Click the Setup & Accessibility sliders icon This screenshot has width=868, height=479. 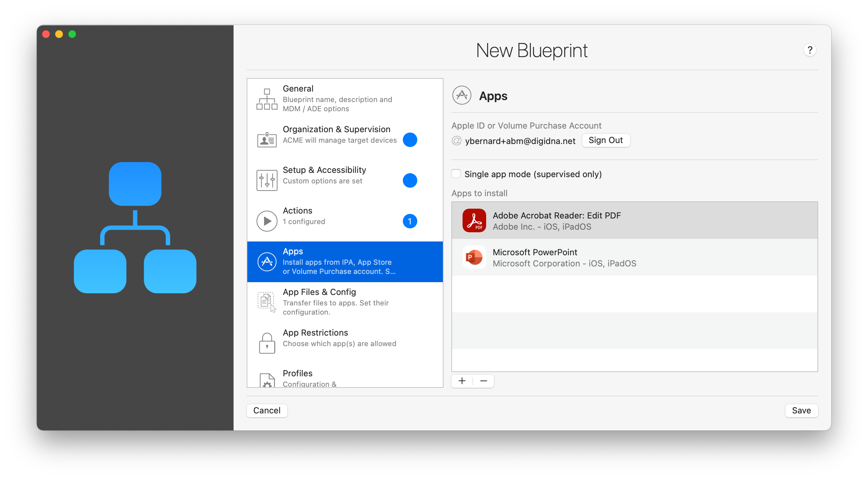coord(266,180)
